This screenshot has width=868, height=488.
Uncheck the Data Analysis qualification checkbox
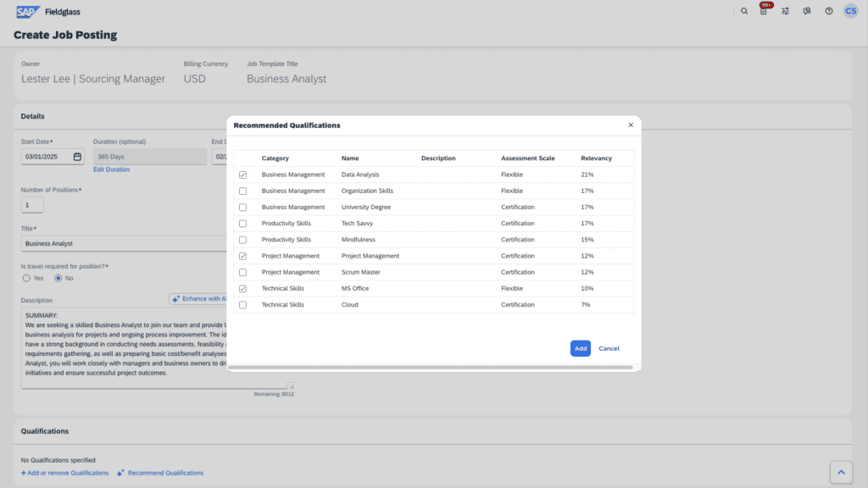tap(243, 175)
